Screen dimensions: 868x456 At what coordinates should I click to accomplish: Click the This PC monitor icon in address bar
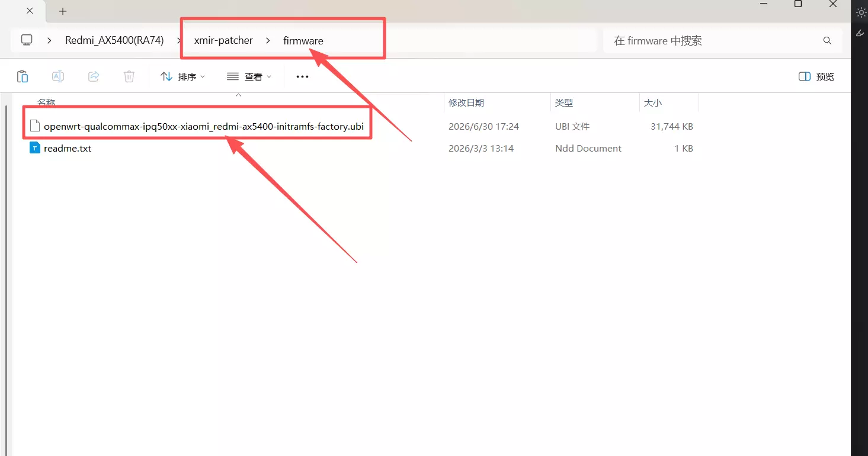pos(27,40)
